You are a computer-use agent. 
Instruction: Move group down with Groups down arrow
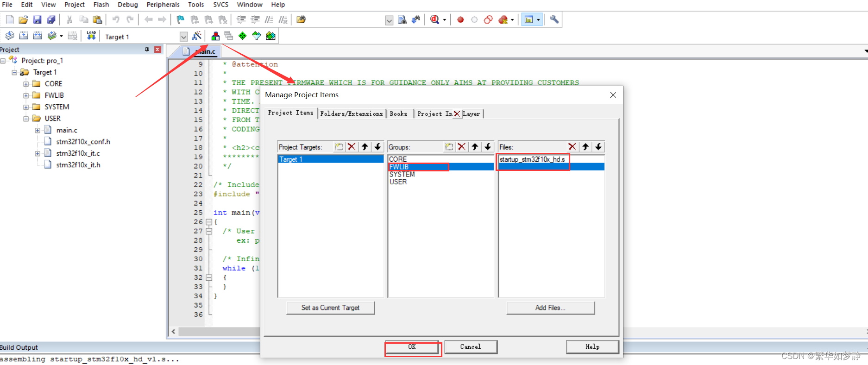click(488, 147)
